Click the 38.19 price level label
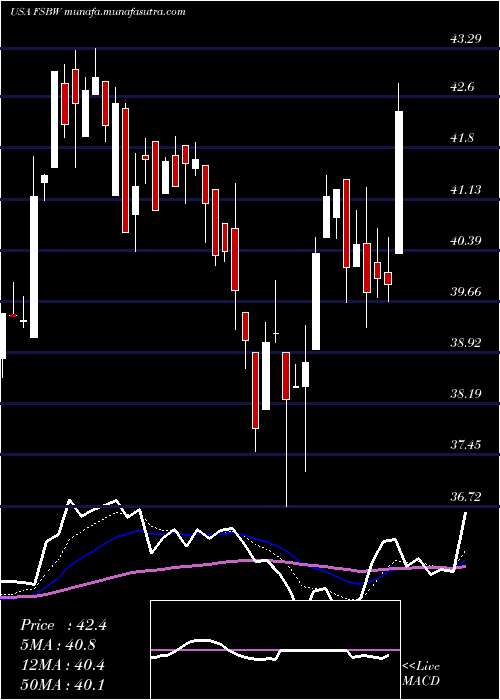The width and height of the screenshot is (500, 700). pos(466,394)
